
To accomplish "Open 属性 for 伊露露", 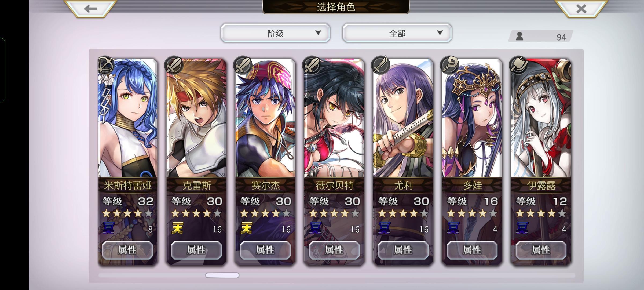I will 541,250.
